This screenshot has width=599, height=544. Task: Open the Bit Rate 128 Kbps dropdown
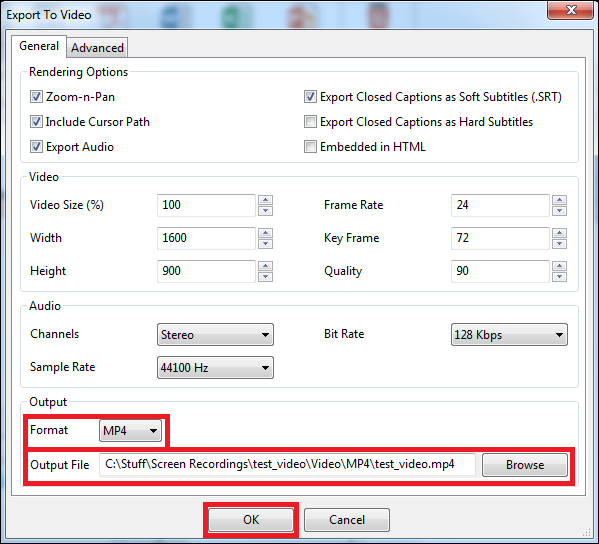509,335
